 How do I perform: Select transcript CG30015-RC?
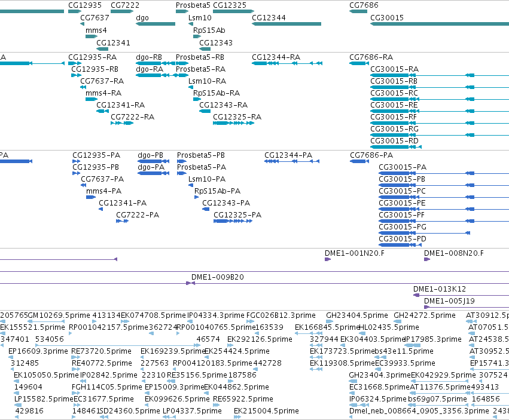[x=440, y=99]
